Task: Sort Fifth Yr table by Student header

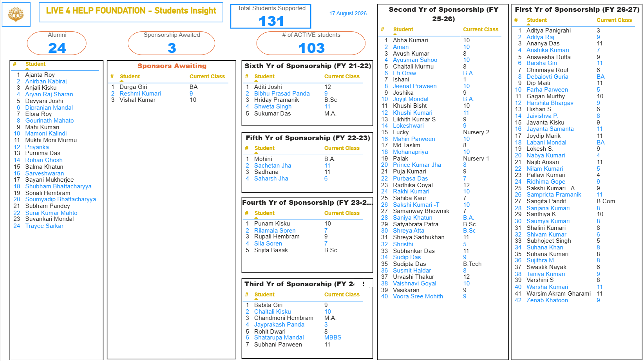Action: (x=264, y=148)
